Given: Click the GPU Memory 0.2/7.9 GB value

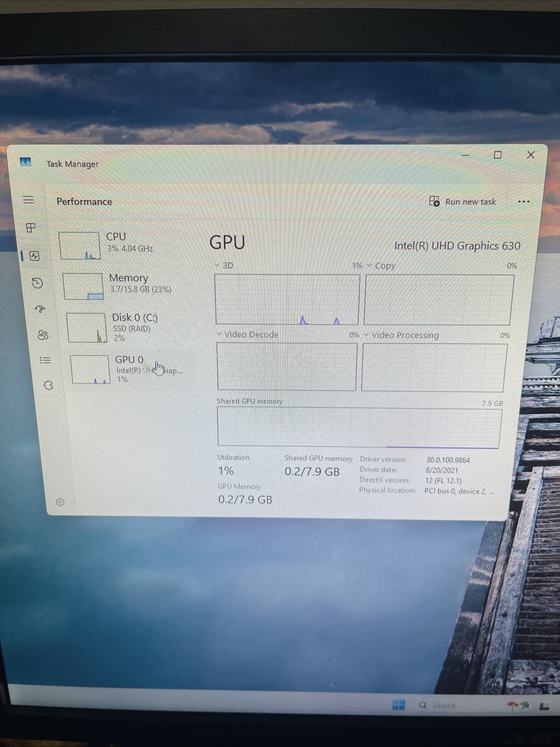Looking at the screenshot, I should pyautogui.click(x=245, y=499).
